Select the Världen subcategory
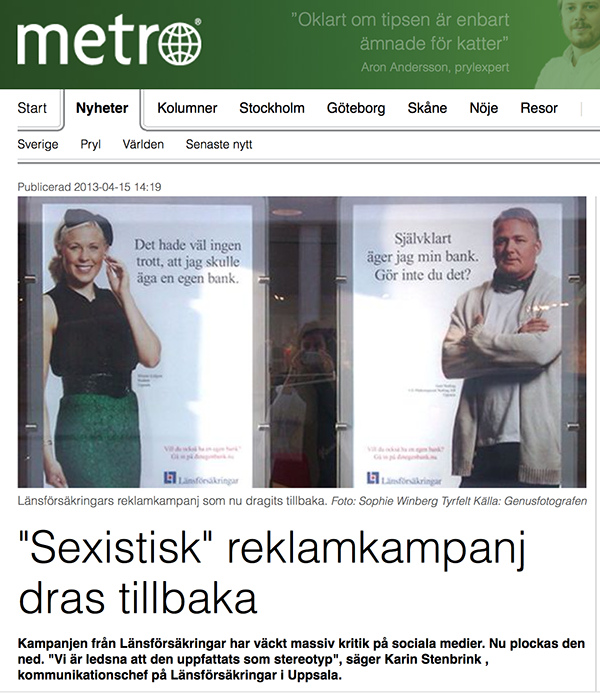 tap(143, 145)
